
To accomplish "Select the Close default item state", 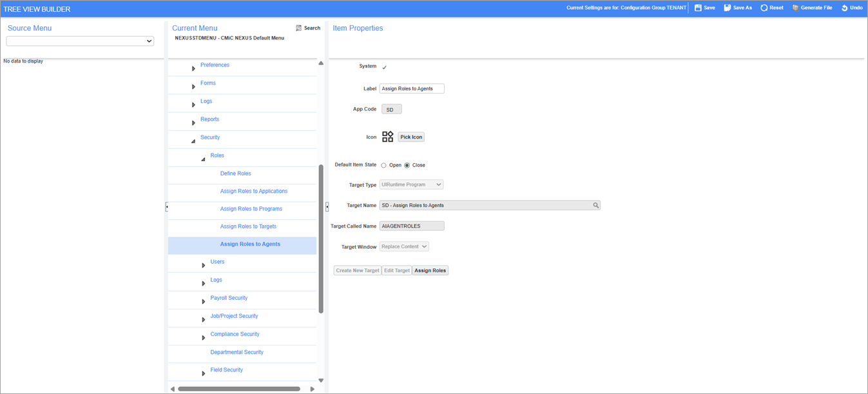I will point(407,166).
